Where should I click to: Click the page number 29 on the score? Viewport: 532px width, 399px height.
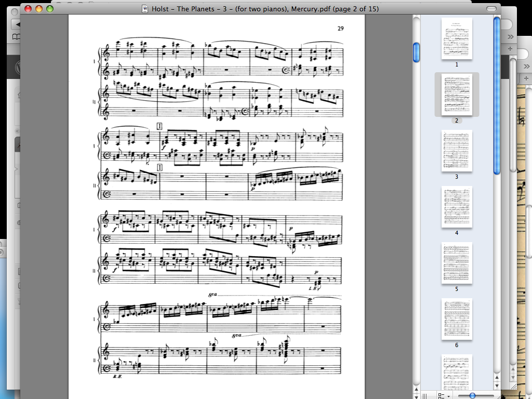click(341, 29)
